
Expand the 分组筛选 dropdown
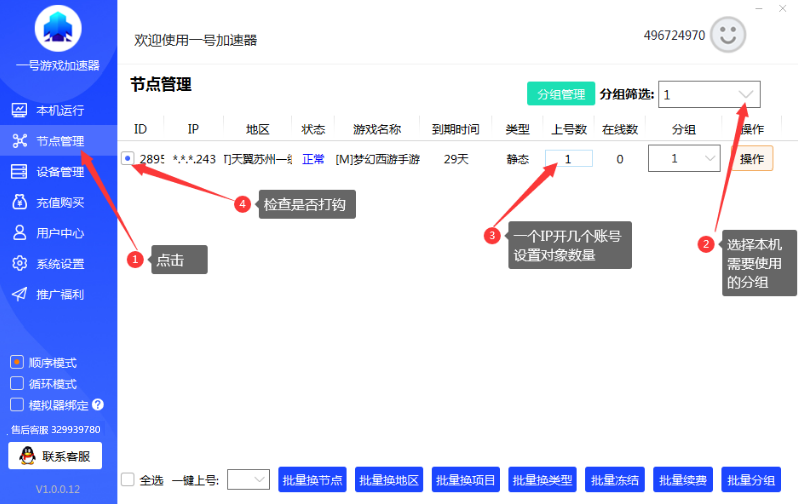point(709,94)
